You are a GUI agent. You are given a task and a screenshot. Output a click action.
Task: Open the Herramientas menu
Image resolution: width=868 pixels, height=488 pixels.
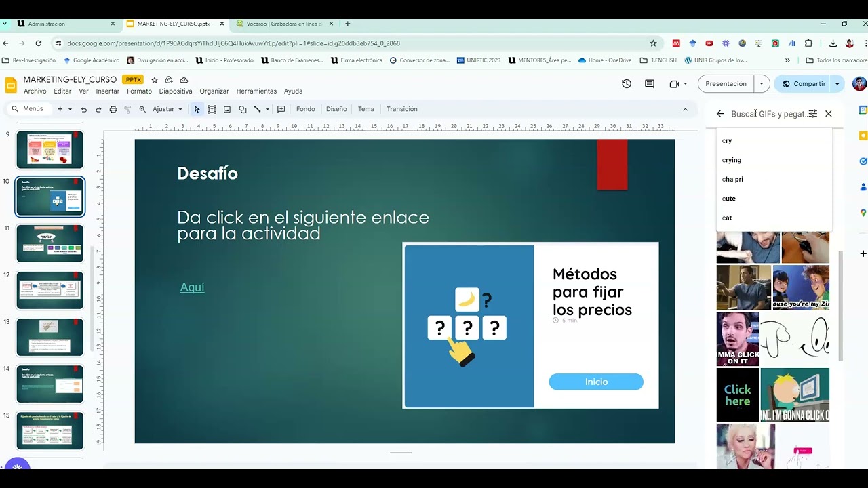256,91
